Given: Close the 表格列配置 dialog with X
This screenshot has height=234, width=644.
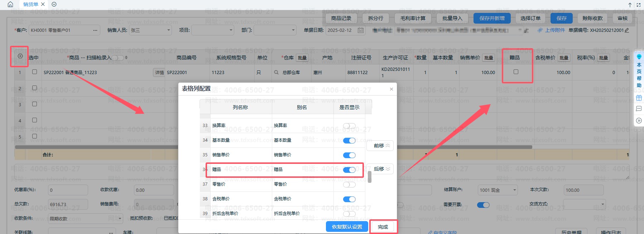Looking at the screenshot, I should [391, 89].
